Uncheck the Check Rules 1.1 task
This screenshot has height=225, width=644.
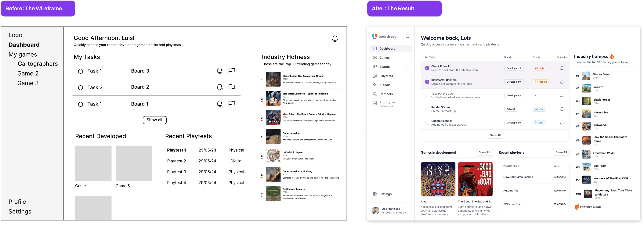427,68
